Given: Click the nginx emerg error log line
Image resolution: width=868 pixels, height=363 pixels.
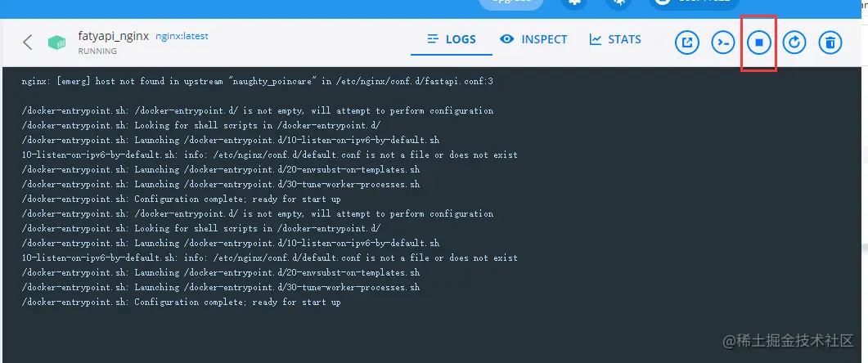Looking at the screenshot, I should [258, 81].
